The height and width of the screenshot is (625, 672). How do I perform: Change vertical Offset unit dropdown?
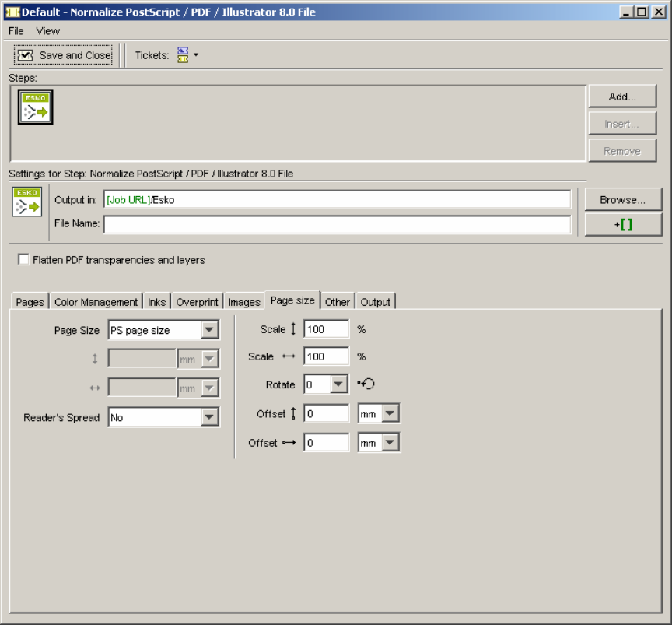(390, 414)
